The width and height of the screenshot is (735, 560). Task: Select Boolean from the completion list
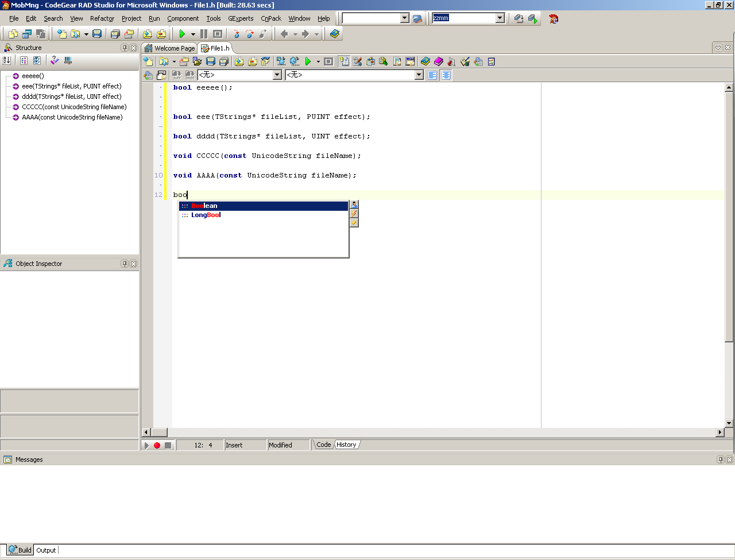204,206
